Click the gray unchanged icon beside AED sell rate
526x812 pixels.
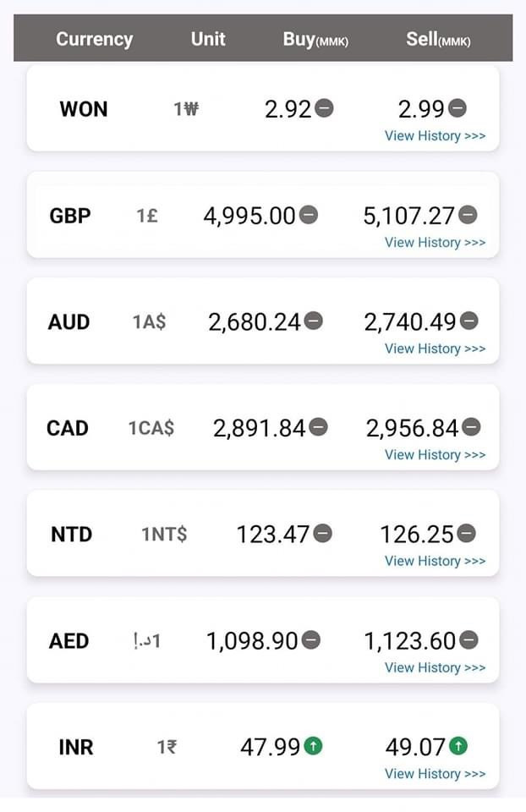click(x=469, y=640)
